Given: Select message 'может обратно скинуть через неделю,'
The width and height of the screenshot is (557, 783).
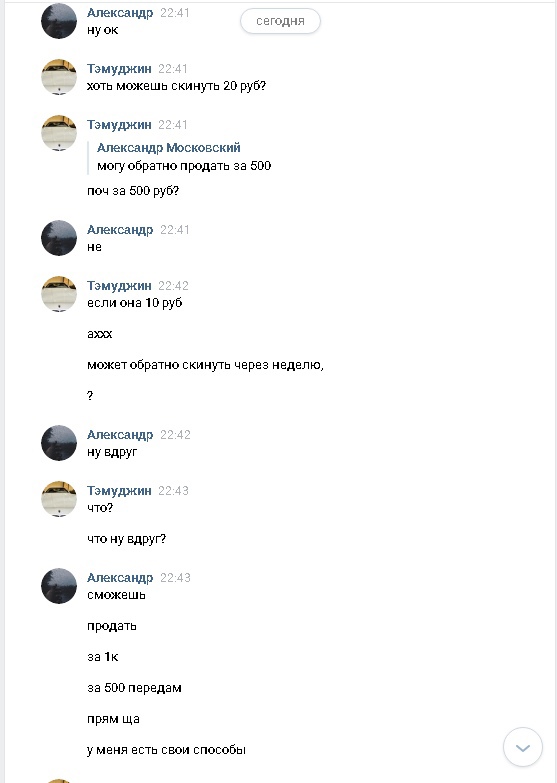Looking at the screenshot, I should pyautogui.click(x=205, y=365).
